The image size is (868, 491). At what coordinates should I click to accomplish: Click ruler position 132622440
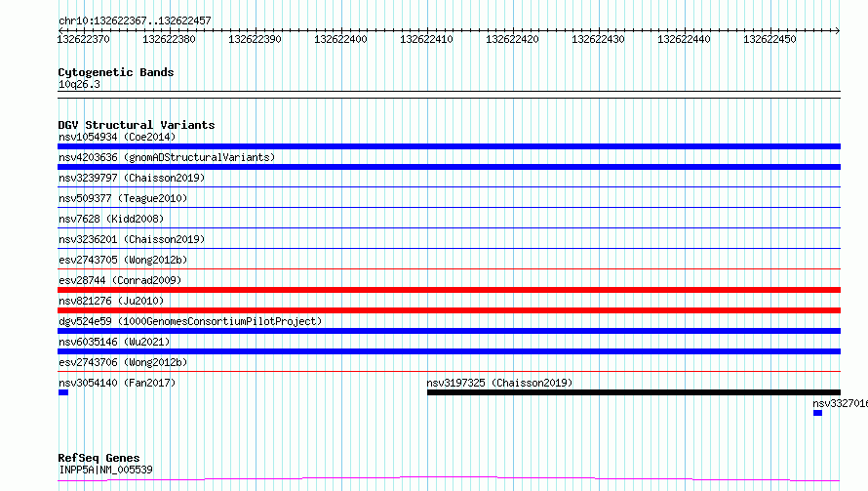(x=684, y=39)
